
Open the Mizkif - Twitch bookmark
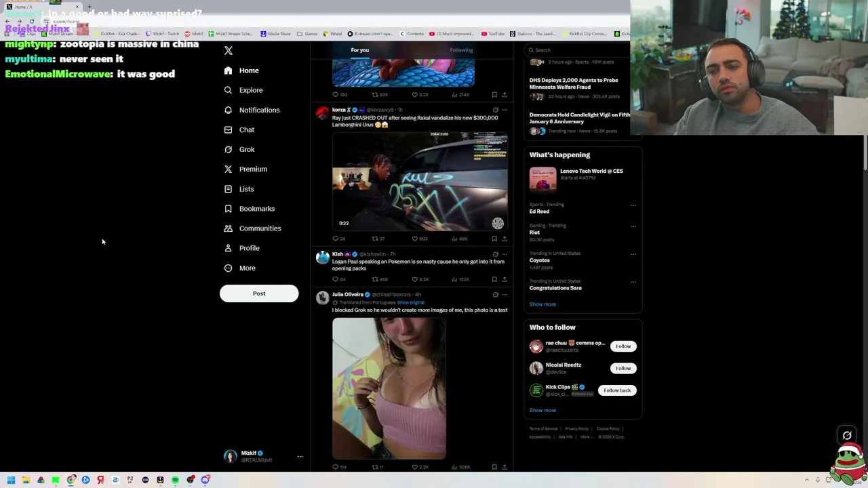[x=163, y=34]
